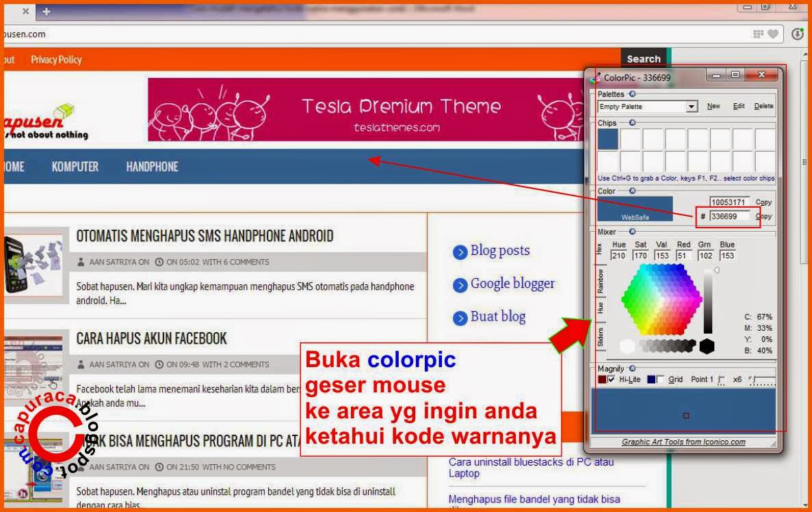Adjust the x6 magnification slider

tap(762, 380)
